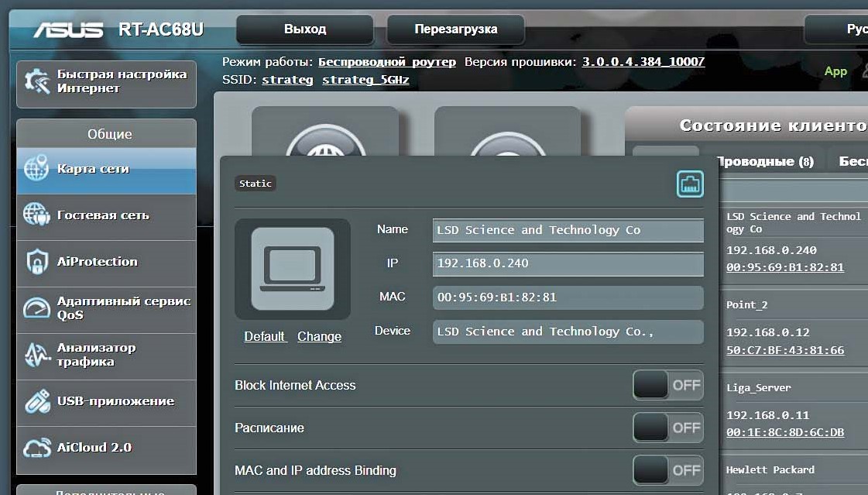The width and height of the screenshot is (868, 495).
Task: Open AiCloud 2.0 cloud icon
Action: pyautogui.click(x=36, y=448)
